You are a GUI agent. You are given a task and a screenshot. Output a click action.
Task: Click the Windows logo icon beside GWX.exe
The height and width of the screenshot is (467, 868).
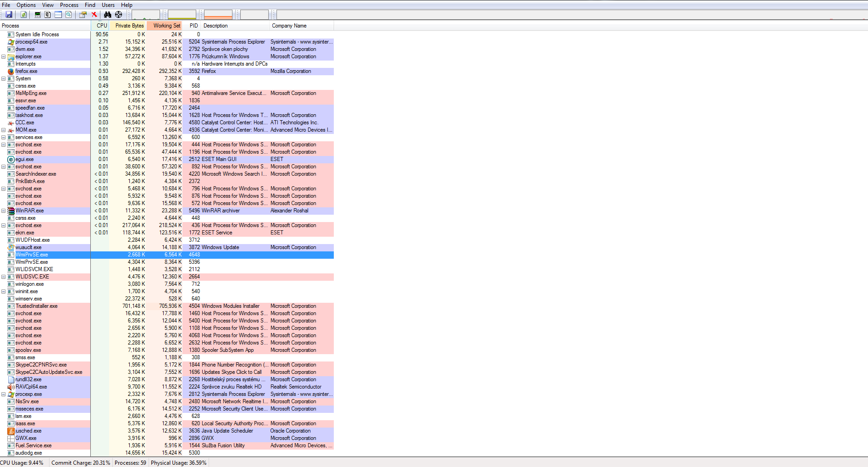(11, 438)
